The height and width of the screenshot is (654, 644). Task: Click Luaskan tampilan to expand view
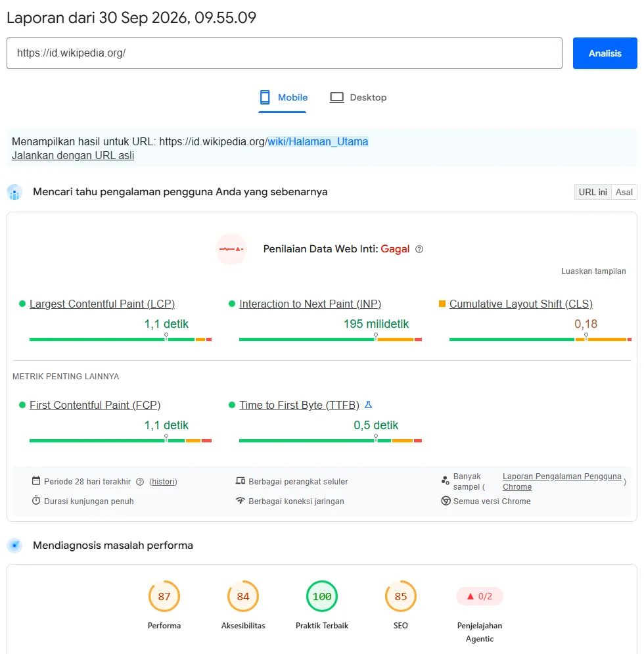[593, 271]
